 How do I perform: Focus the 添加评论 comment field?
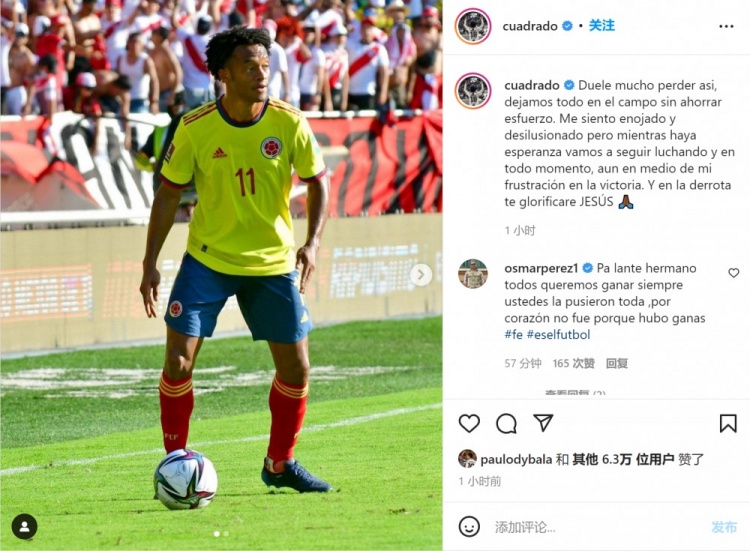(598, 527)
